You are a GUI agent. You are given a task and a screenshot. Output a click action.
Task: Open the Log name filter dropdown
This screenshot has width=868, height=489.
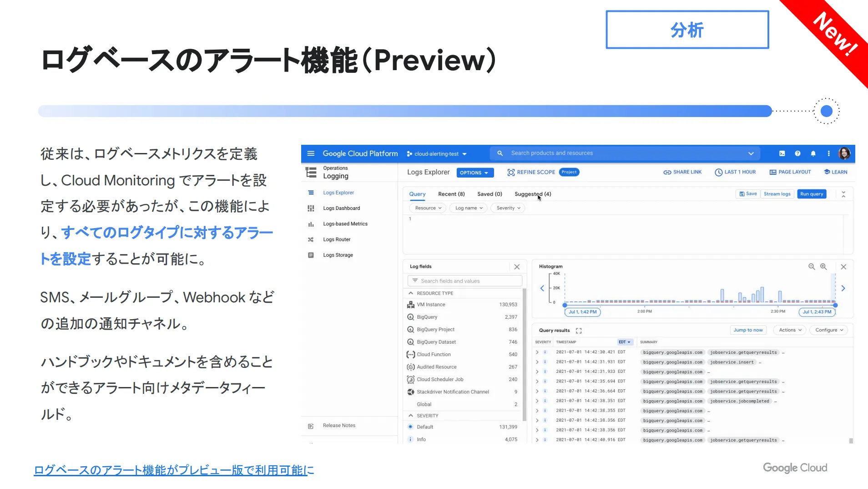pos(469,208)
